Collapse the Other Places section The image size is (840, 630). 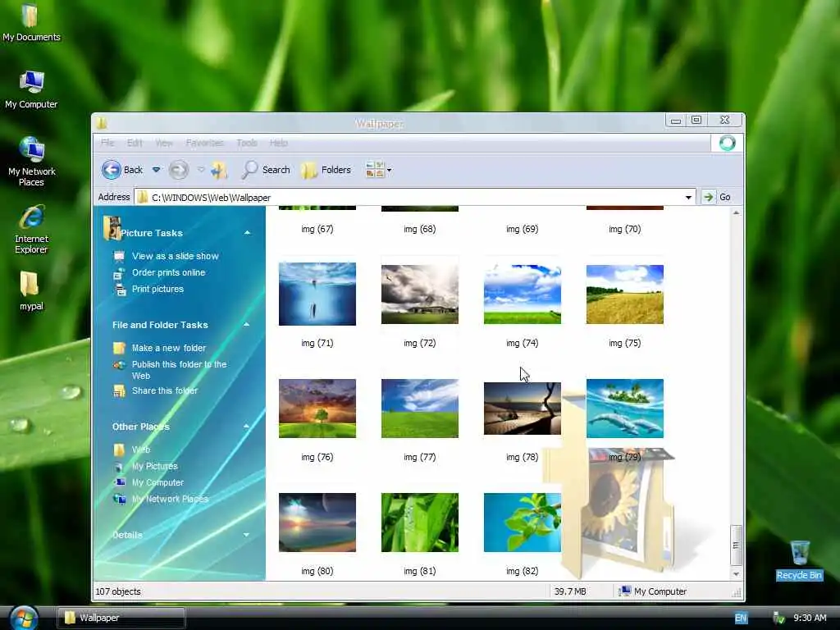click(246, 427)
